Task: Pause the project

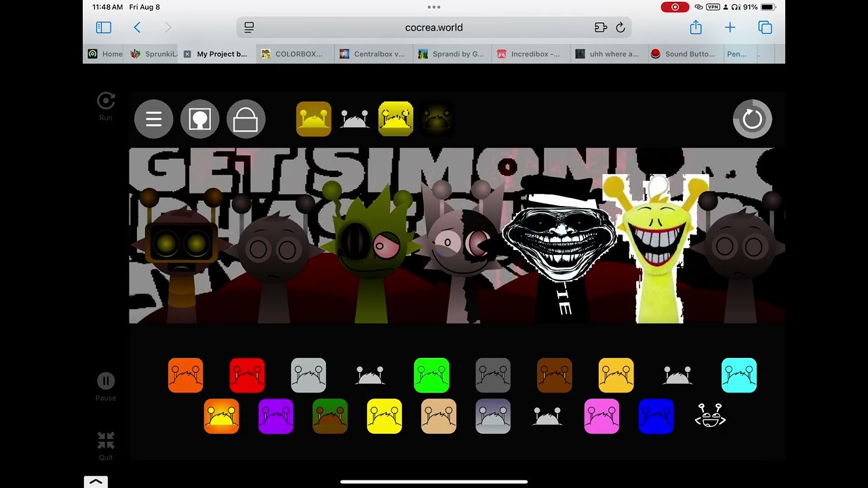Action: coord(106,387)
